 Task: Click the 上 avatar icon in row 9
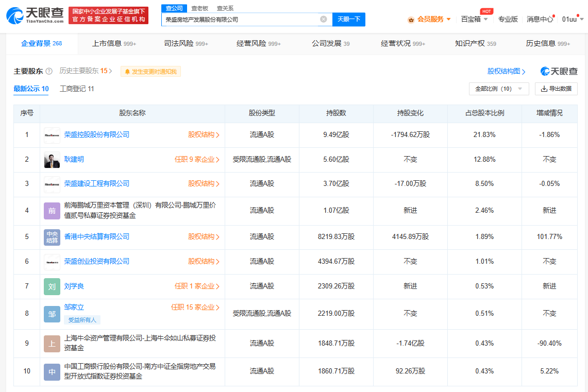pos(52,344)
